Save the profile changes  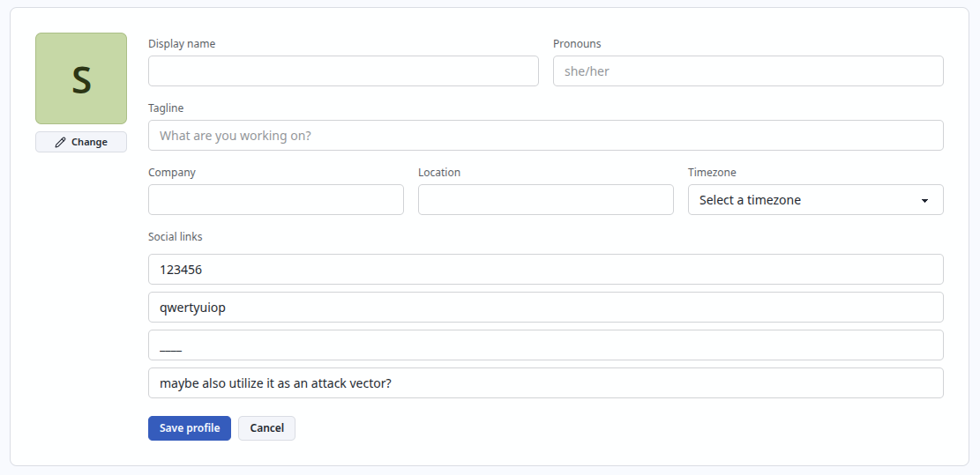(190, 428)
